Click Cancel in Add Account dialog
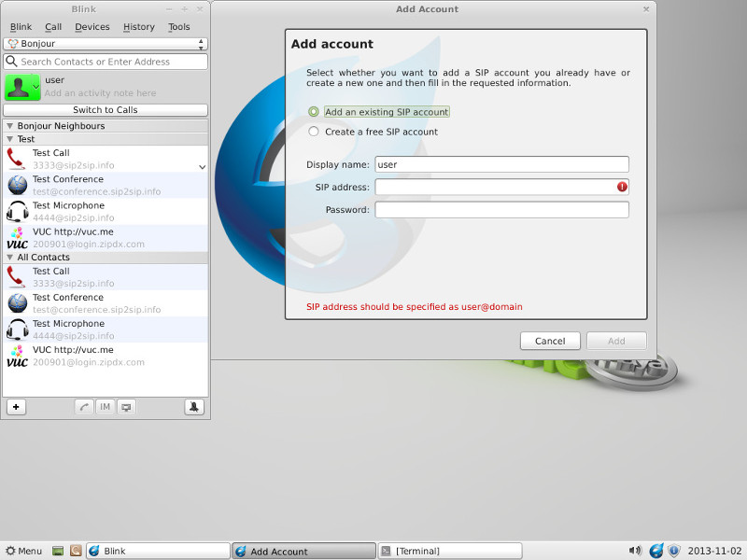 [550, 341]
